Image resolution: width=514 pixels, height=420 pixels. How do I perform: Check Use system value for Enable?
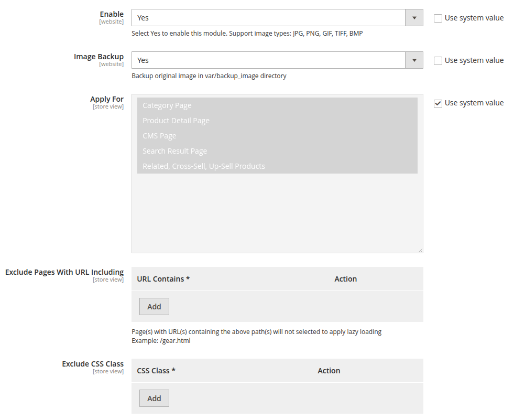[x=438, y=18]
